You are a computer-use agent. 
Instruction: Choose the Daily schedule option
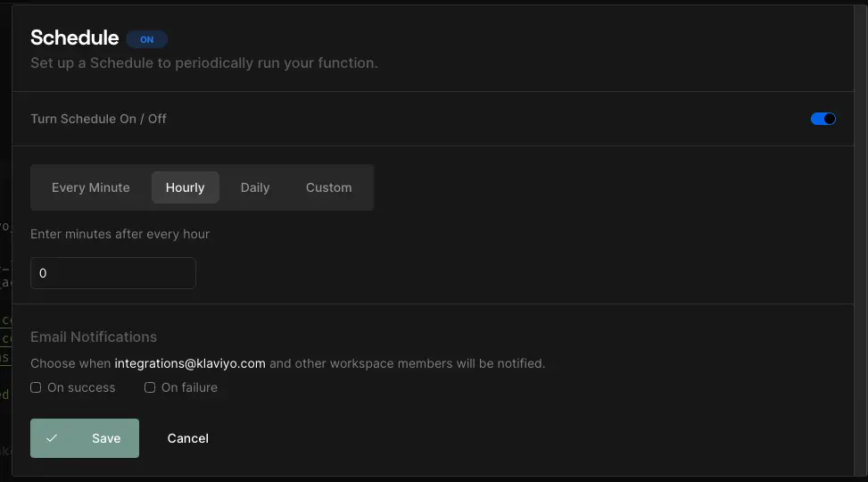coord(255,187)
